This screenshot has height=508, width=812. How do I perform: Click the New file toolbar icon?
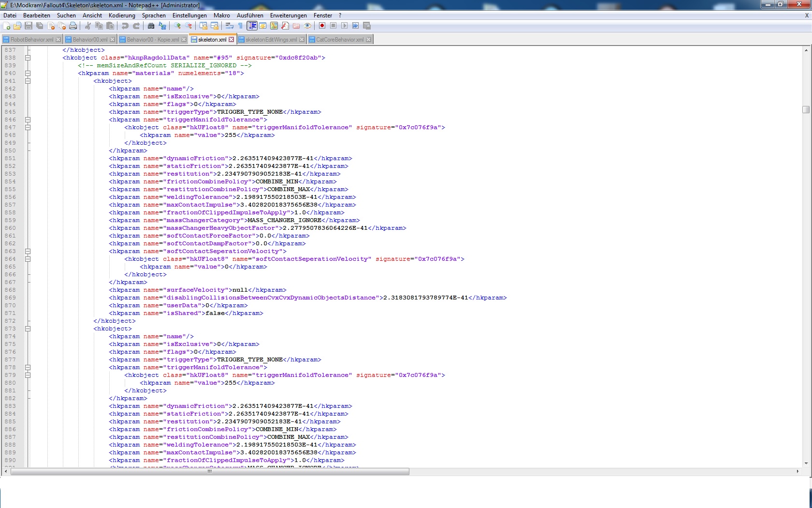7,26
